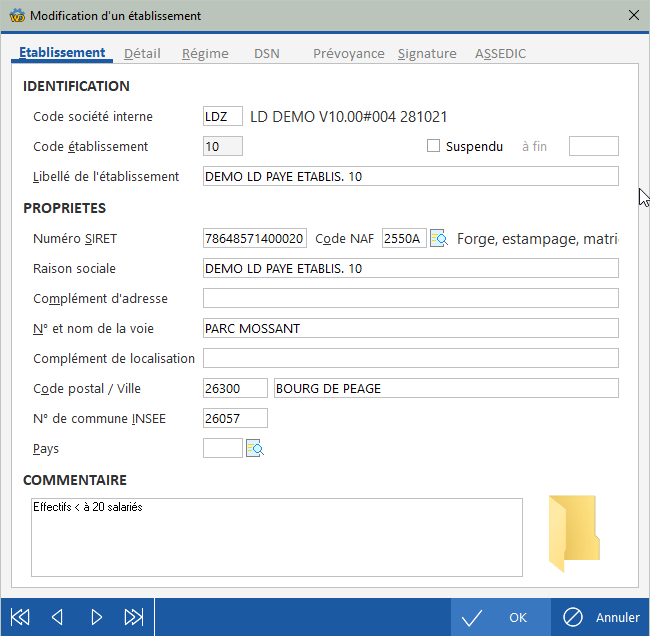Viewport: 650px width, 636px height.
Task: Click the Complément d'adresse field
Action: point(411,298)
